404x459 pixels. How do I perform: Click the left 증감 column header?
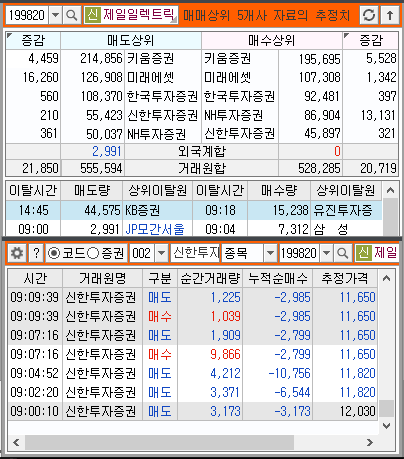(x=33, y=41)
